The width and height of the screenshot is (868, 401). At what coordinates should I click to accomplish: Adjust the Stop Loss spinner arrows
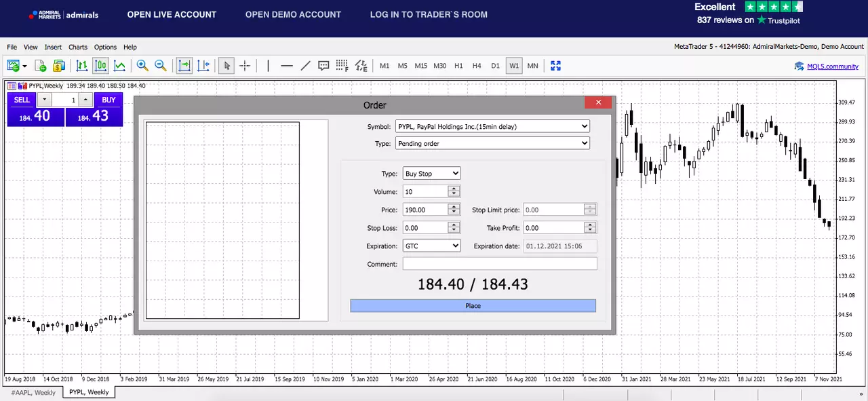[454, 228]
